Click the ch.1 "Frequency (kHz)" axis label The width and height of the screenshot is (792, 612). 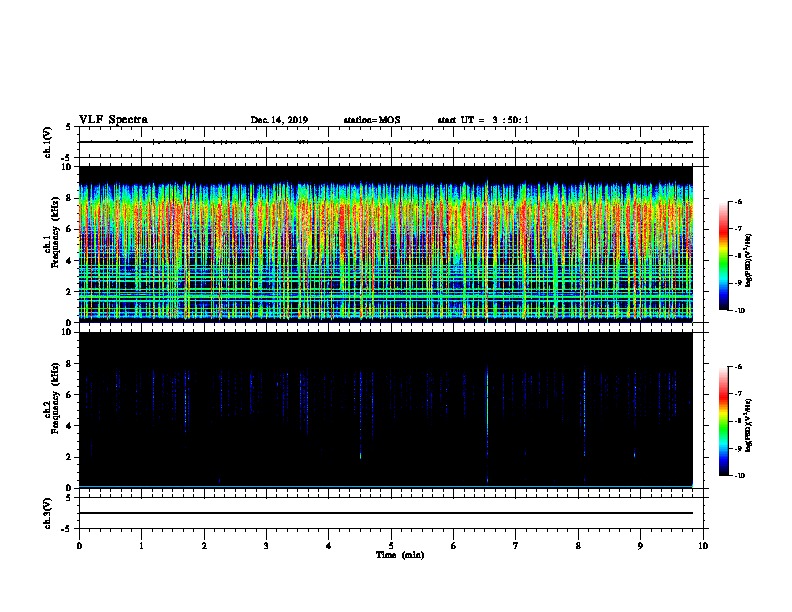56,233
